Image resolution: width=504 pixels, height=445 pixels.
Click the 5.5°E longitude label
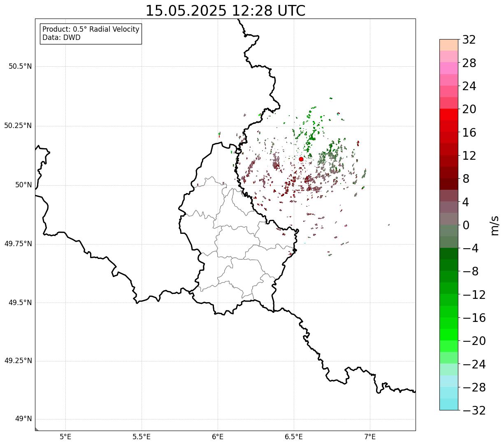142,437
